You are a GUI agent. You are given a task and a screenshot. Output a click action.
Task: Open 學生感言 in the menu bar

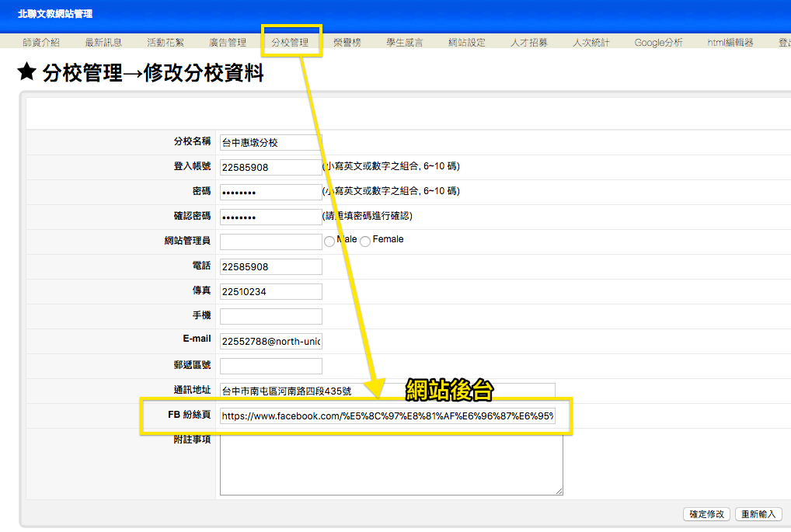pyautogui.click(x=405, y=43)
